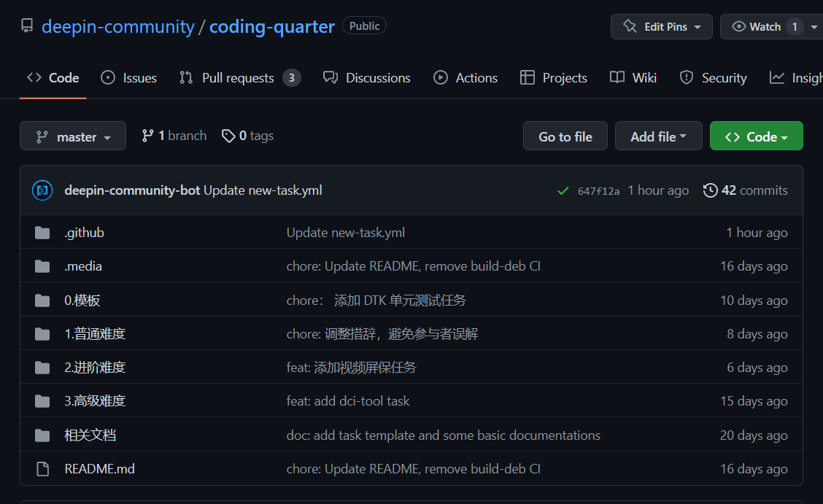Image resolution: width=823 pixels, height=504 pixels.
Task: Click the folder icon for 2.进阶难度
Action: (42, 368)
